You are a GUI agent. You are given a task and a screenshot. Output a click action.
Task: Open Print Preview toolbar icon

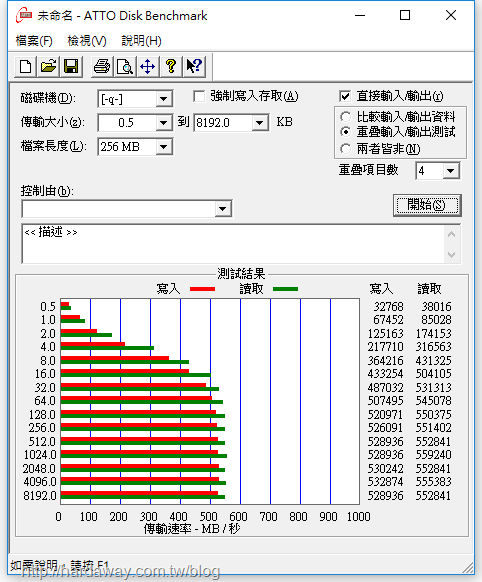125,67
